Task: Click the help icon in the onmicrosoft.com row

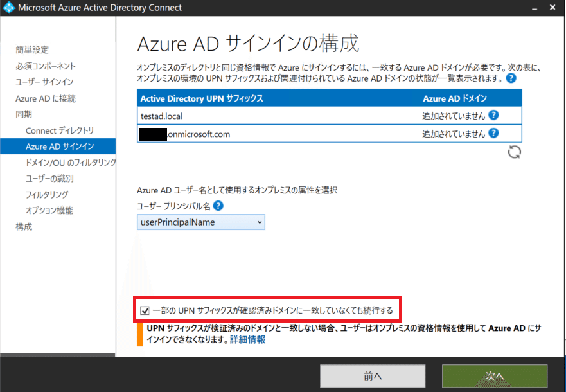Action: (x=493, y=133)
